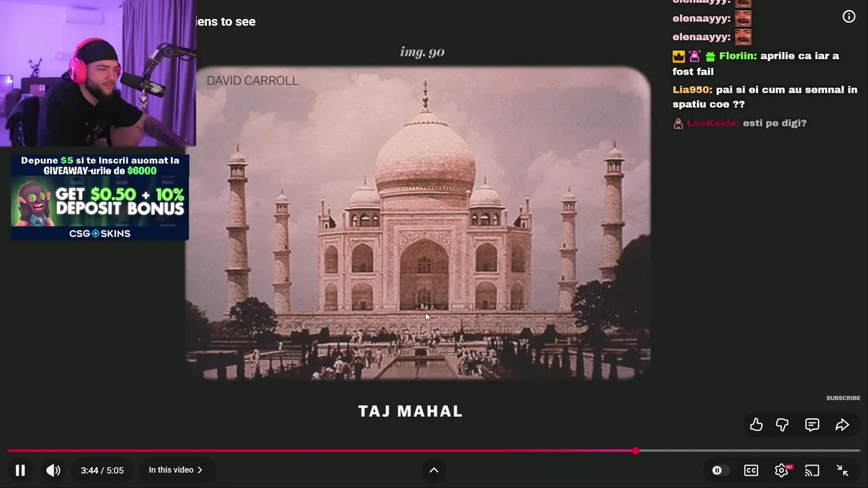Open the info card icon

tap(849, 16)
